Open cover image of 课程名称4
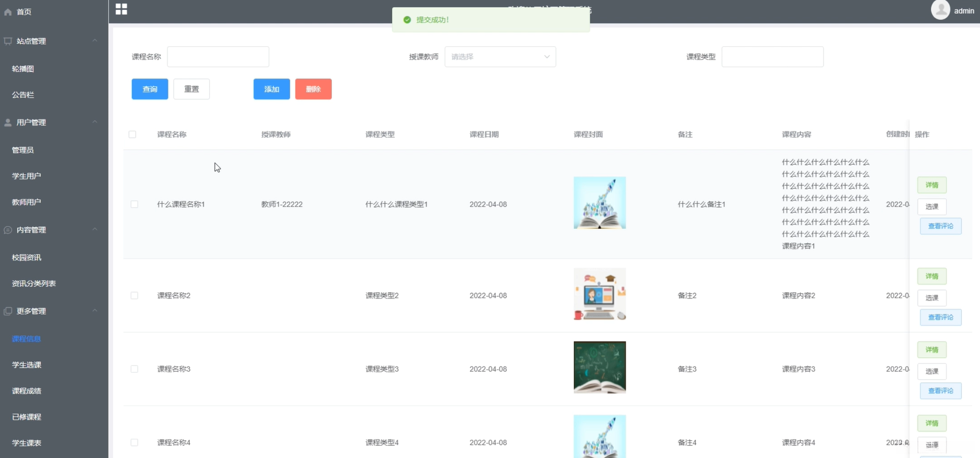Screen dimensions: 980x458 coord(600,437)
